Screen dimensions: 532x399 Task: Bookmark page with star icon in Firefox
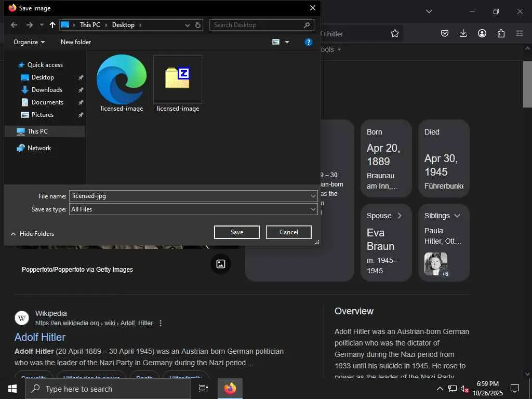tap(395, 33)
